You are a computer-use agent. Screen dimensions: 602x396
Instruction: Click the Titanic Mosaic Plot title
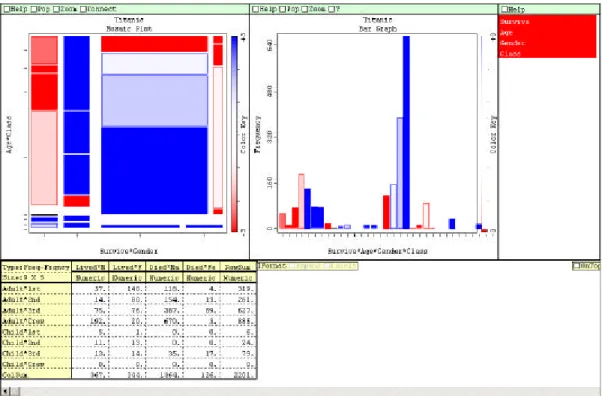pyautogui.click(x=129, y=24)
